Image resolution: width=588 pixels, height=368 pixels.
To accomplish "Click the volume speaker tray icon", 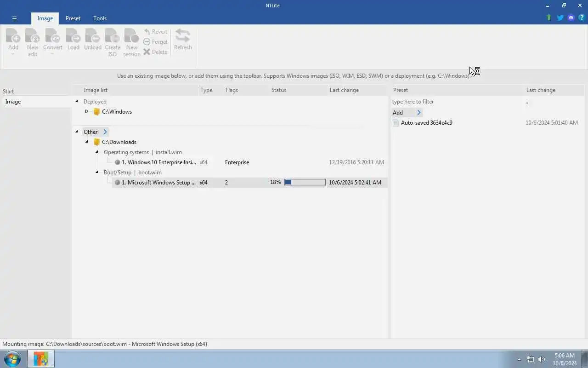I will pyautogui.click(x=542, y=359).
